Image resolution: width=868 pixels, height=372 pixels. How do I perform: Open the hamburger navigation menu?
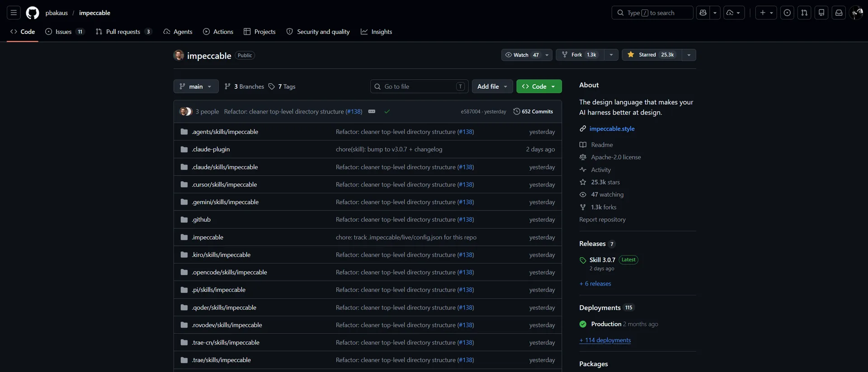point(14,13)
